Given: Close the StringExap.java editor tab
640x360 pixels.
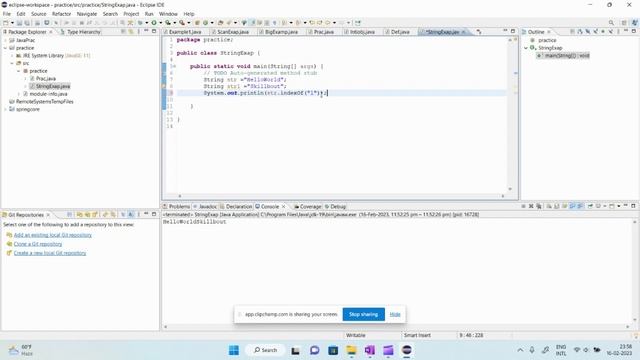Looking at the screenshot, I should (464, 32).
